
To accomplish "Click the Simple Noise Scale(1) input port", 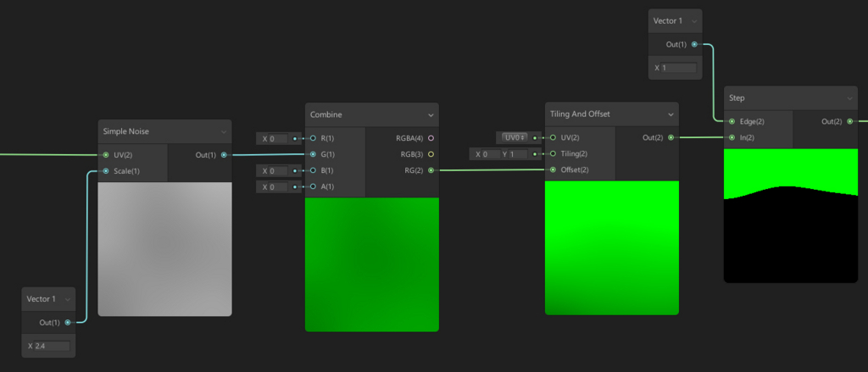I will [106, 171].
